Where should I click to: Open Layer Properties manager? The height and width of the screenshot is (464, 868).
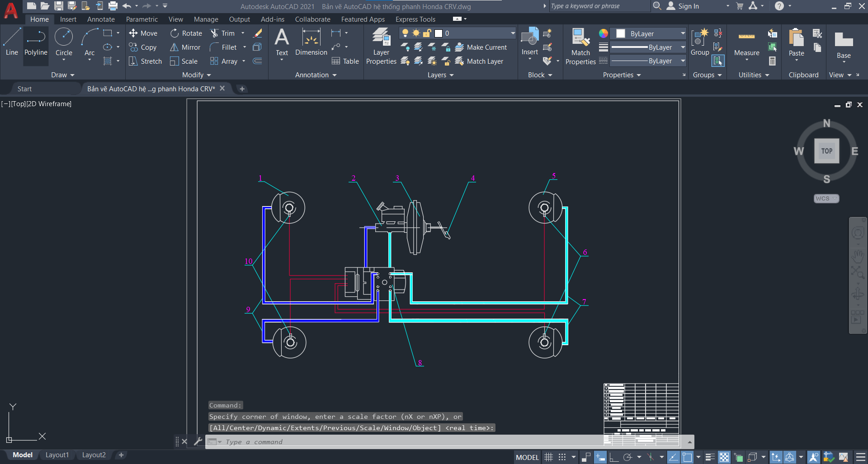(x=381, y=46)
